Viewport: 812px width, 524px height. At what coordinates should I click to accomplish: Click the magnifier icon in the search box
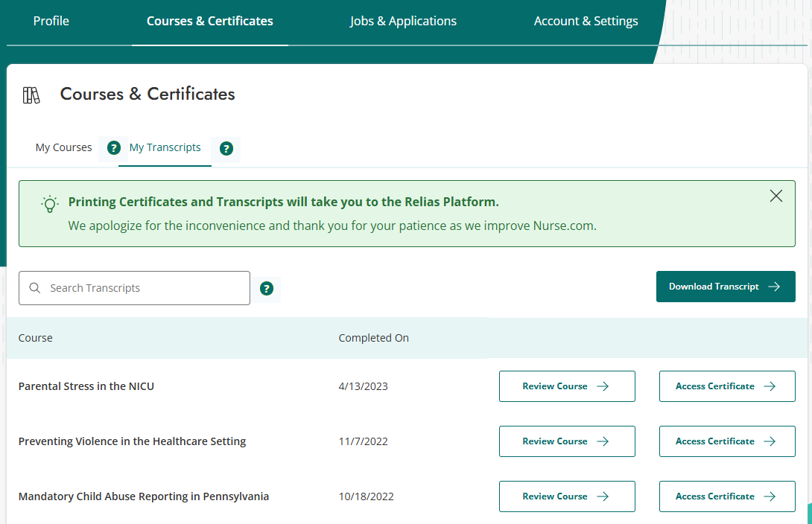(x=35, y=287)
